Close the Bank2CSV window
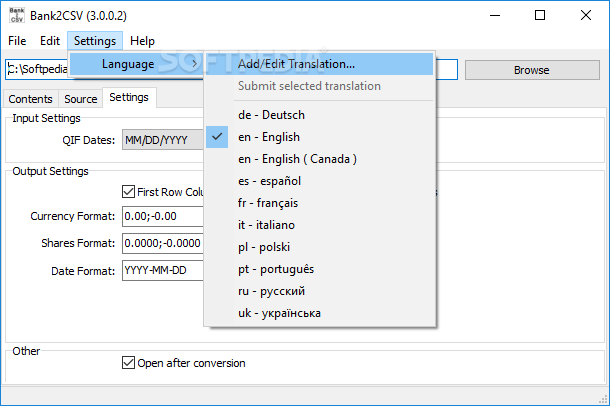The image size is (610, 406). (585, 16)
